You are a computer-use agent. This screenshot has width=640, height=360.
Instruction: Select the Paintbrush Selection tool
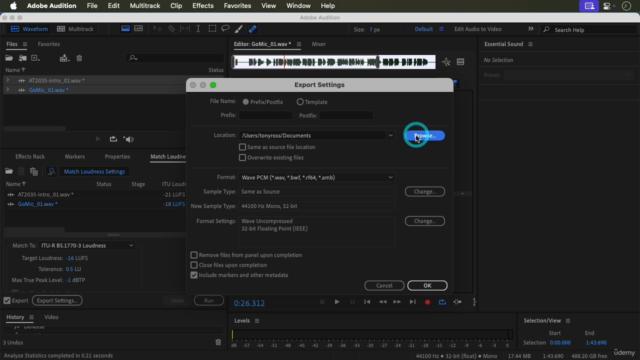239,29
